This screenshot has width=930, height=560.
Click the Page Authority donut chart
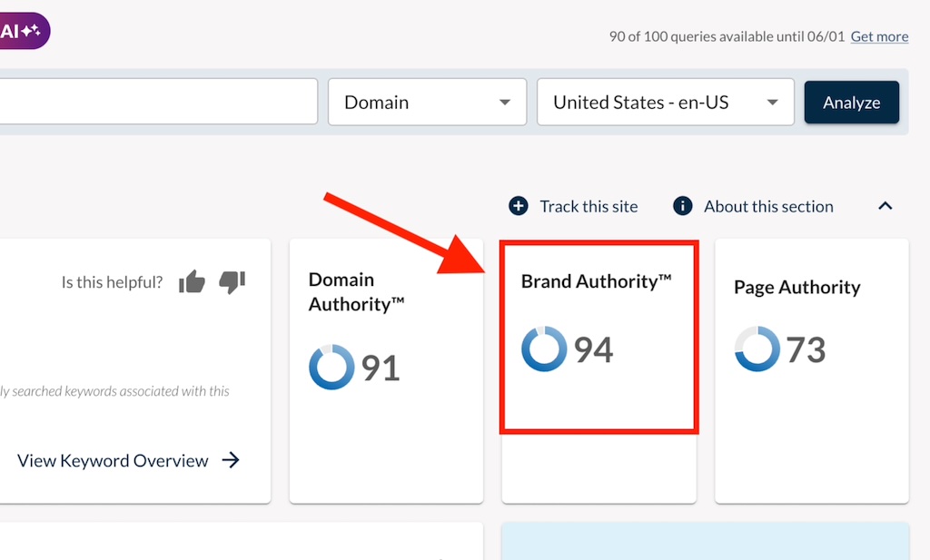757,349
